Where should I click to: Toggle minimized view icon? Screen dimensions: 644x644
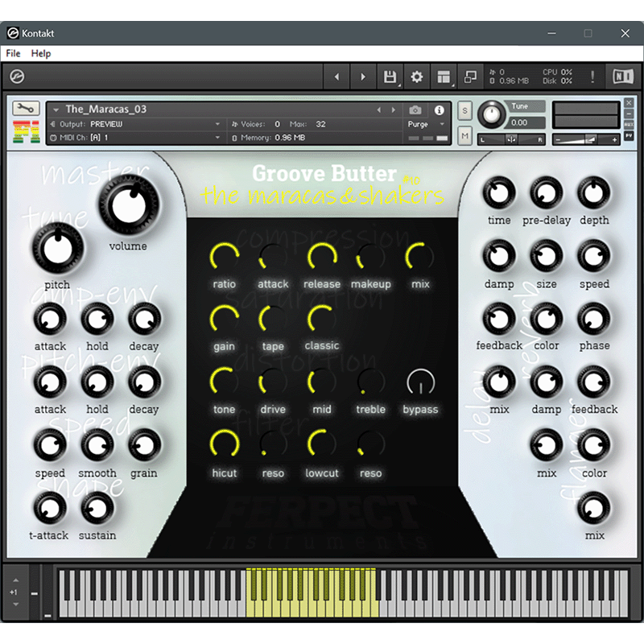click(x=470, y=76)
